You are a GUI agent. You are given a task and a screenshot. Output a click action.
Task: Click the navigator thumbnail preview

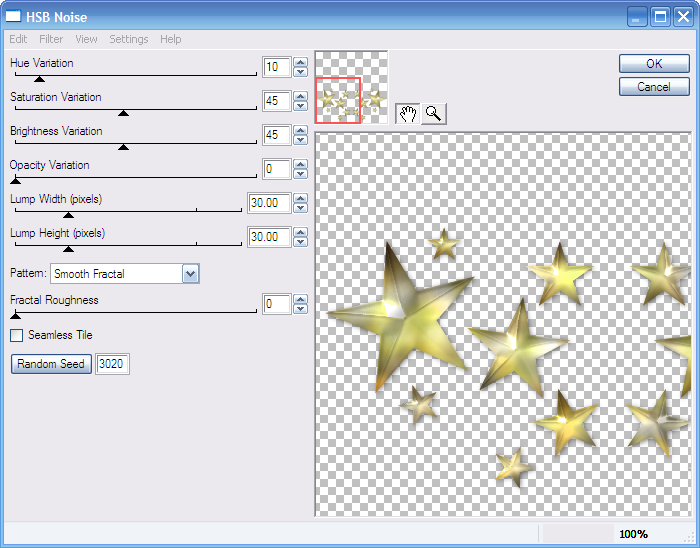351,87
